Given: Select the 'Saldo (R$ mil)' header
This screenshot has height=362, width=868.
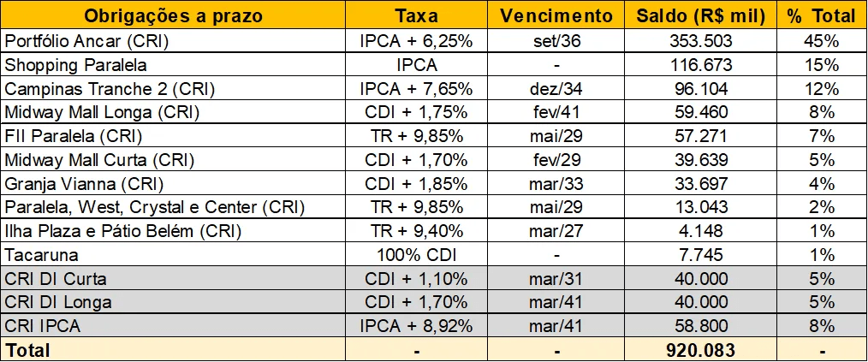Looking at the screenshot, I should coord(700,15).
